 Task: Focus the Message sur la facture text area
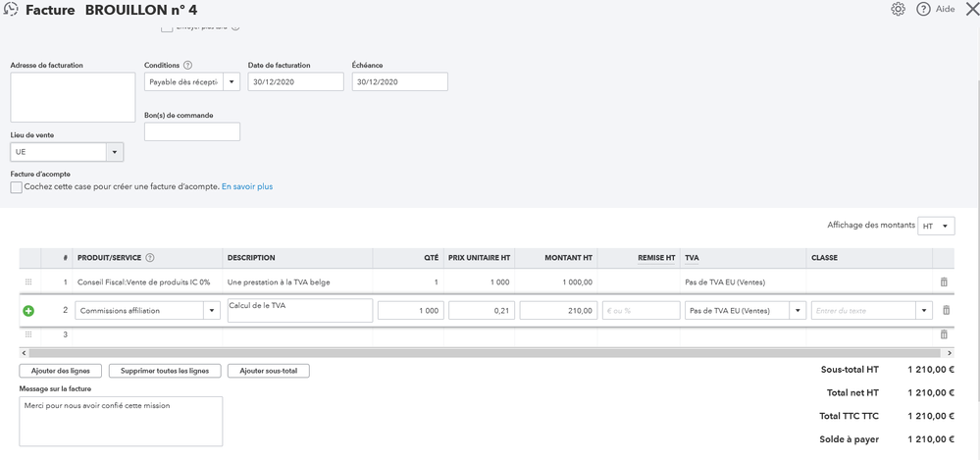[x=121, y=421]
